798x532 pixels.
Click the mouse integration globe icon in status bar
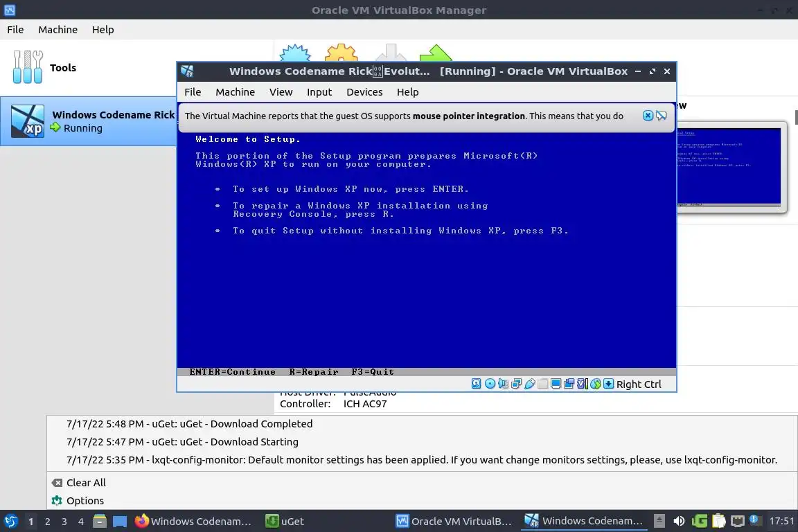point(596,384)
